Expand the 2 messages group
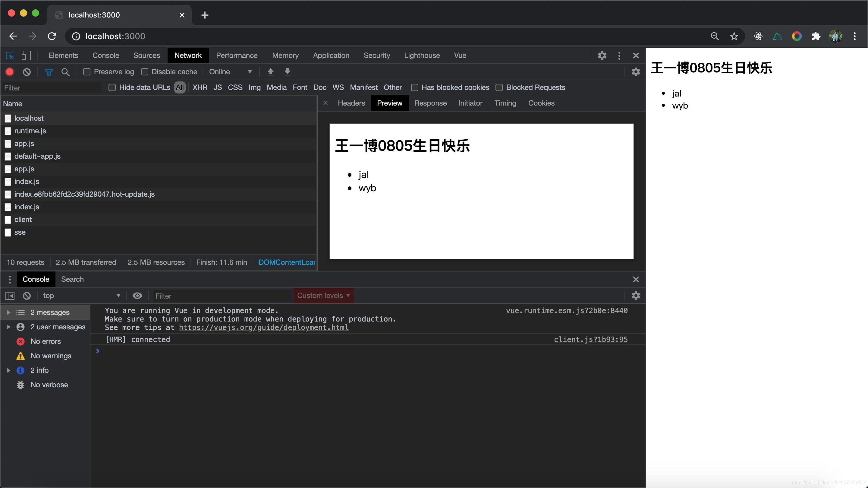 click(9, 312)
